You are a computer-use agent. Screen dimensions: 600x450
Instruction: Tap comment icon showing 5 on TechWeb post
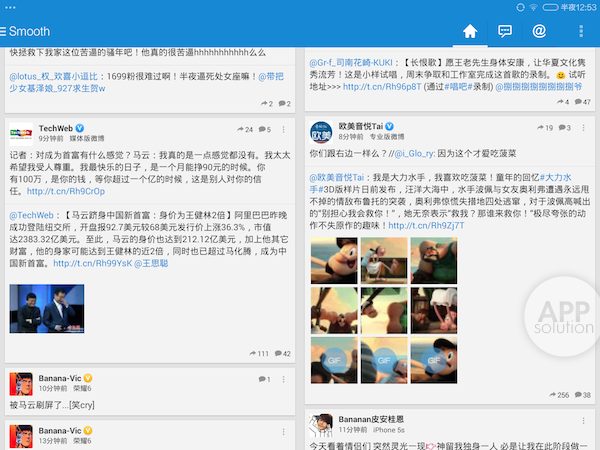click(266, 130)
